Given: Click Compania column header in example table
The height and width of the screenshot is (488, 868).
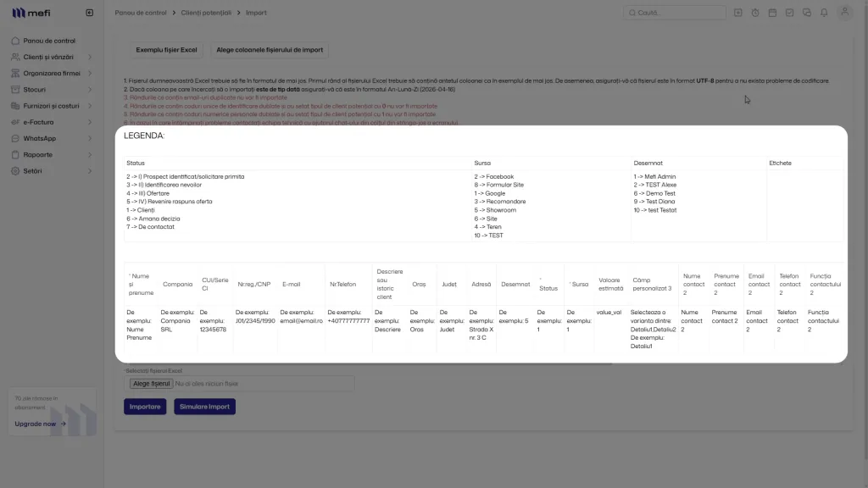Looking at the screenshot, I should 178,285.
